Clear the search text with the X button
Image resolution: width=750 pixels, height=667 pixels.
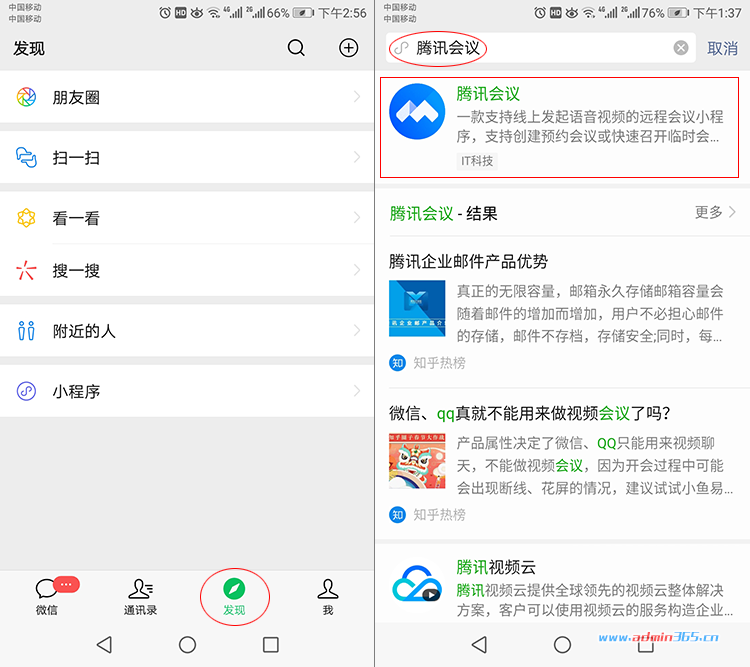click(681, 48)
